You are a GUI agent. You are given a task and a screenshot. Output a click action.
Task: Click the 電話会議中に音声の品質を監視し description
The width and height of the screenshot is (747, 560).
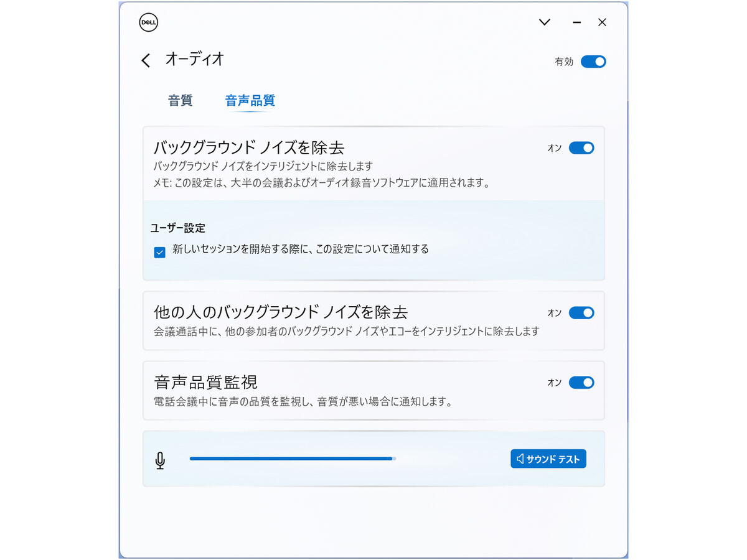click(303, 402)
